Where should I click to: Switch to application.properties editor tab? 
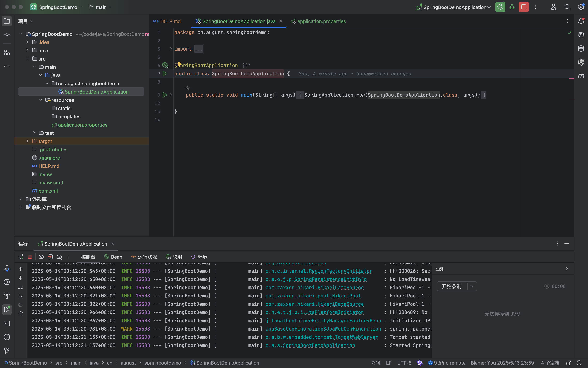tap(321, 21)
